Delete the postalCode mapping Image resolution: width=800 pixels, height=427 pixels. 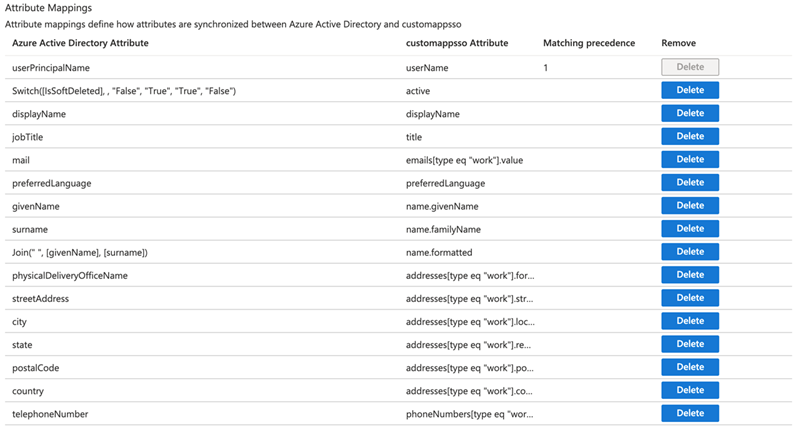click(690, 367)
